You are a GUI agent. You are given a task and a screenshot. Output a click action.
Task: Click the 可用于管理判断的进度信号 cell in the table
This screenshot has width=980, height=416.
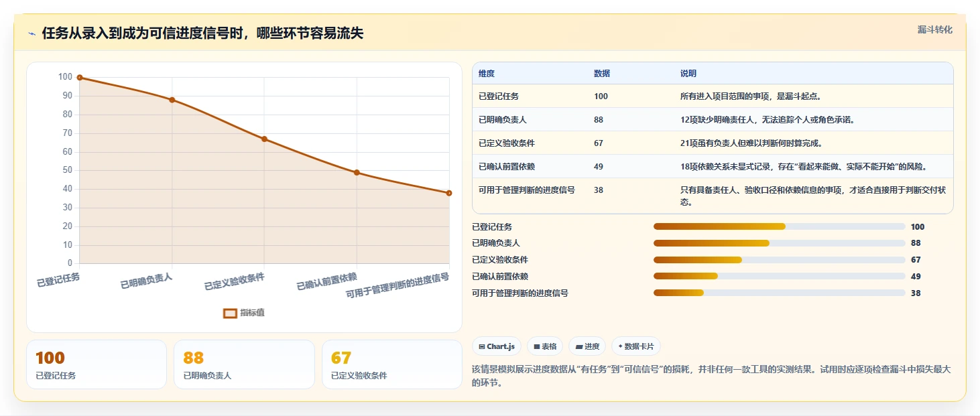click(x=527, y=190)
